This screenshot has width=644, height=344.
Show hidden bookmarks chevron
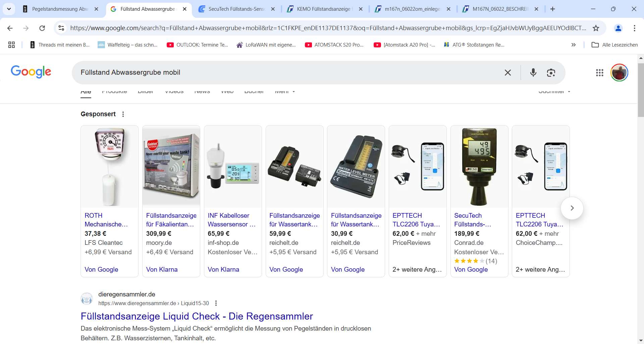tap(573, 45)
